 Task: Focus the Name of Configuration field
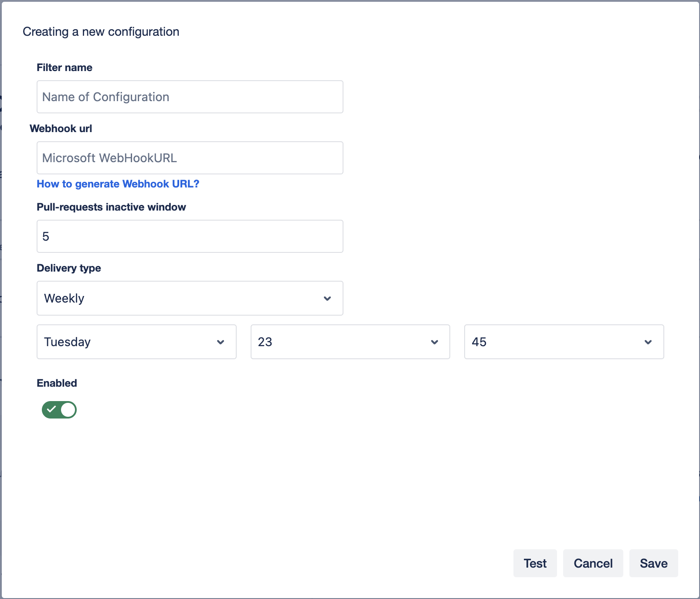click(190, 97)
